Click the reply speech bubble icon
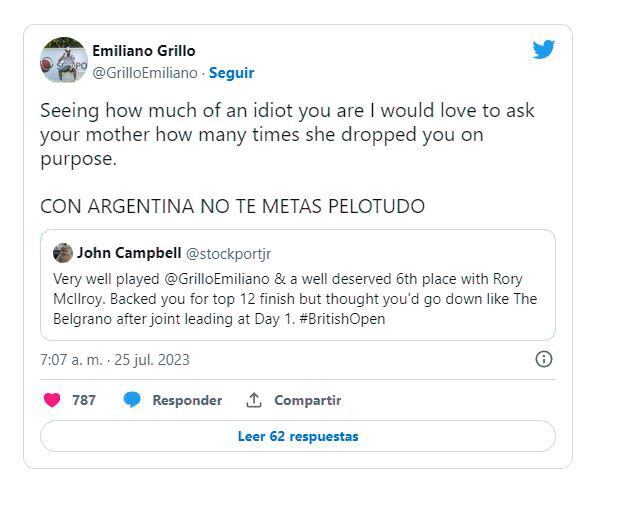The width and height of the screenshot is (620, 508). coord(132,400)
